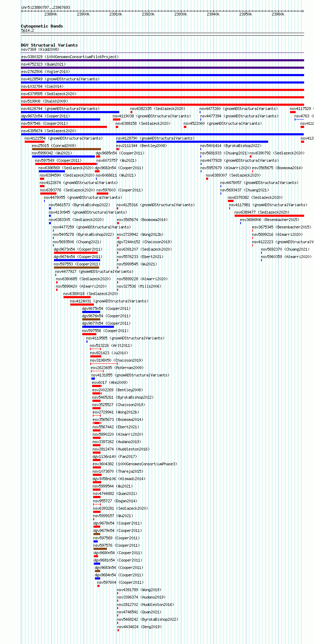
Task: Click the nsv7369 (Kidd2008) label
Action: point(40,49)
